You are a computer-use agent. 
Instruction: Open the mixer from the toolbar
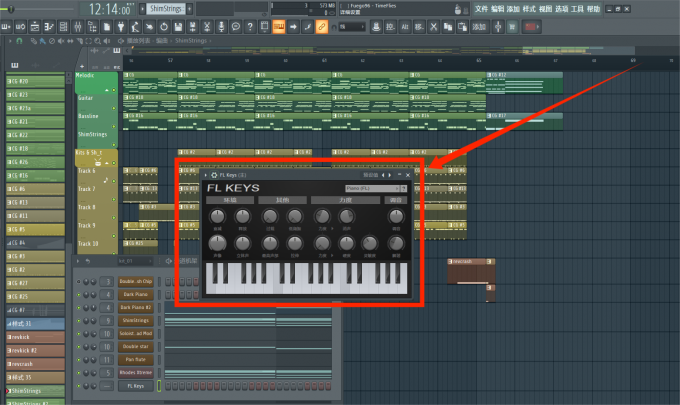pos(78,27)
